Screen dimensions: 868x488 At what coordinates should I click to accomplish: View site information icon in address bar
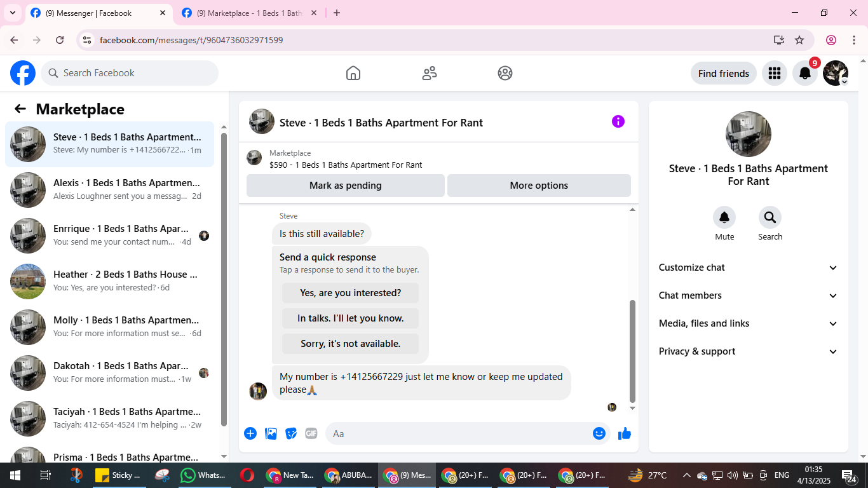click(x=88, y=40)
